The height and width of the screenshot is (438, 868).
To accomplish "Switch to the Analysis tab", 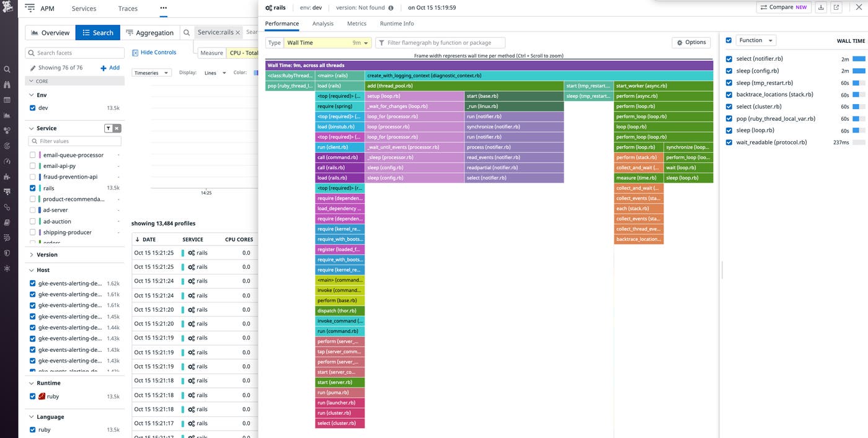I will pyautogui.click(x=322, y=24).
